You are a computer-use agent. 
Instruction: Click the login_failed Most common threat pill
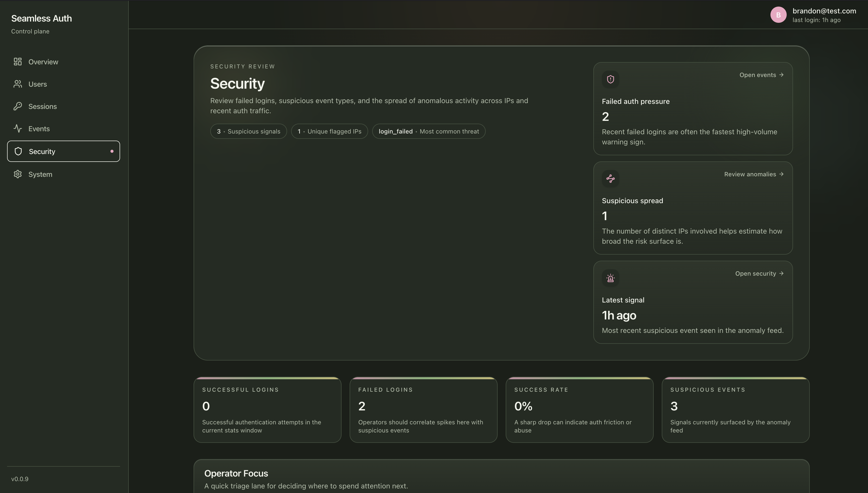[429, 131]
